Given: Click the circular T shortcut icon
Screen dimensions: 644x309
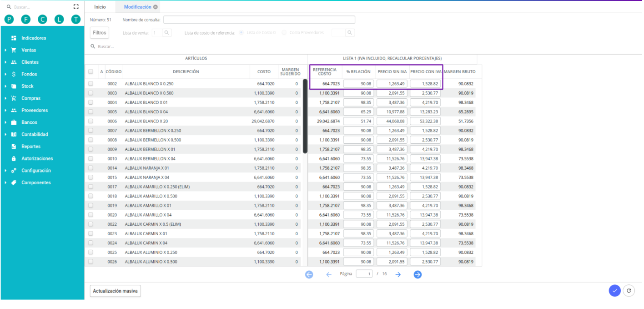Looking at the screenshot, I should (x=75, y=19).
